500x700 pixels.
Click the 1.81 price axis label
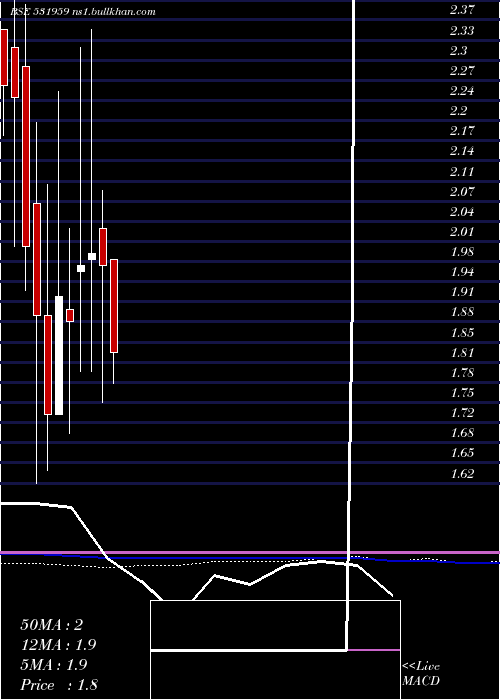tap(462, 352)
